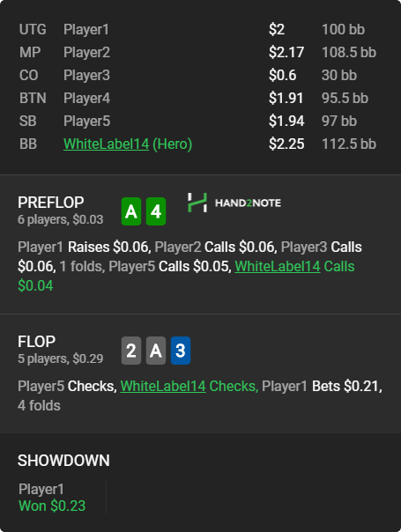The width and height of the screenshot is (401, 532).
Task: Click the green Ace hole card
Action: [131, 211]
